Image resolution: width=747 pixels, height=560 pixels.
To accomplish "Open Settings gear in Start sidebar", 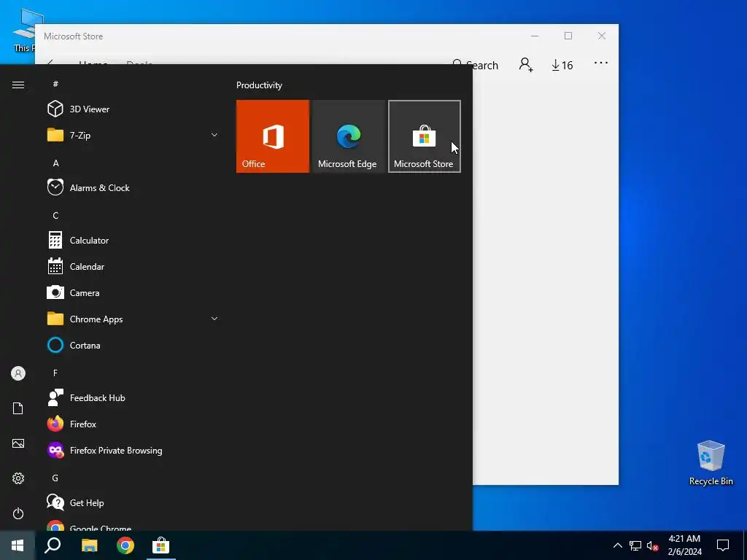I will (x=18, y=478).
